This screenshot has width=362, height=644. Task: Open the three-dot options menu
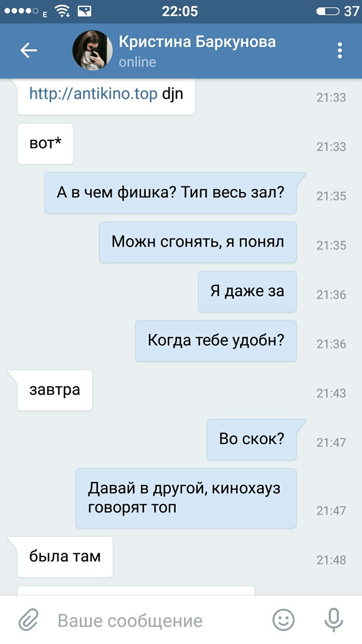[340, 50]
